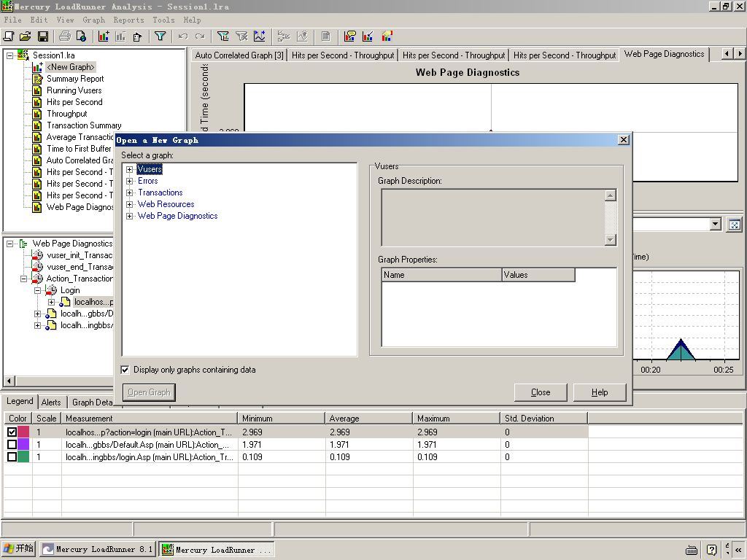Click the green color swatch in the legend
The height and width of the screenshot is (560, 747).
(24, 457)
